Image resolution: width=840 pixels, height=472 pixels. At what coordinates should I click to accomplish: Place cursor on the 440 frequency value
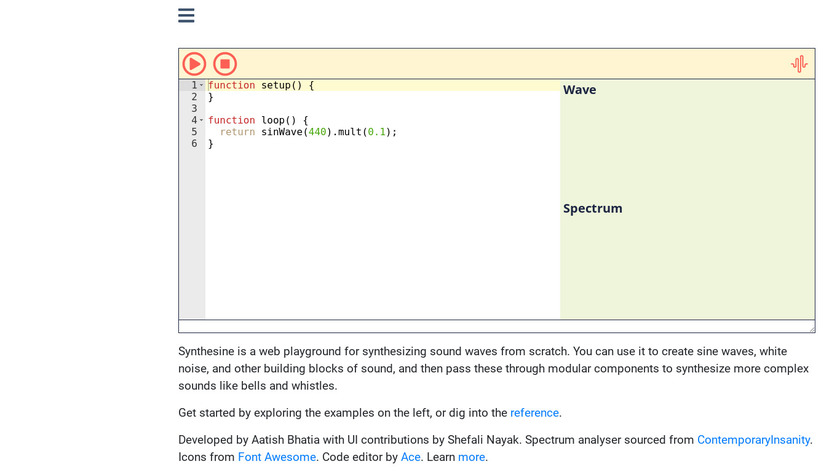click(318, 132)
